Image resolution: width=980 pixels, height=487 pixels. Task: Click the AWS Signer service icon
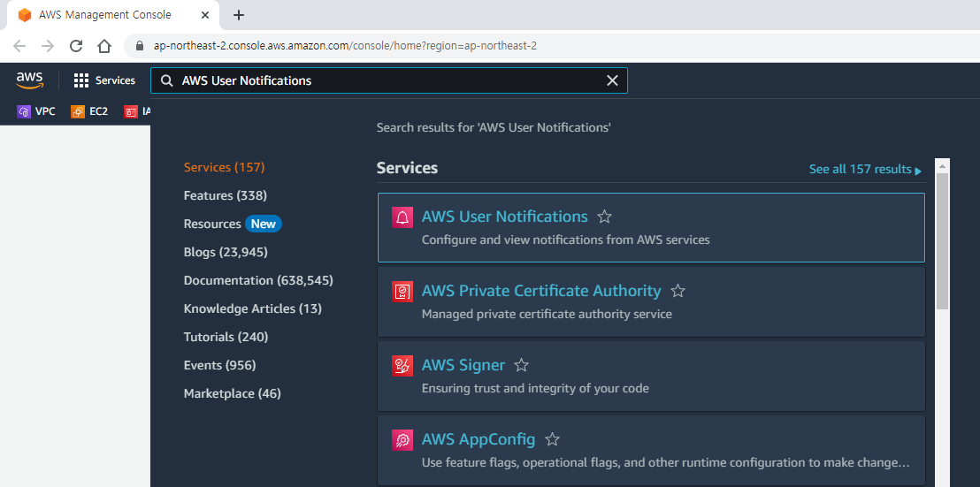(402, 366)
